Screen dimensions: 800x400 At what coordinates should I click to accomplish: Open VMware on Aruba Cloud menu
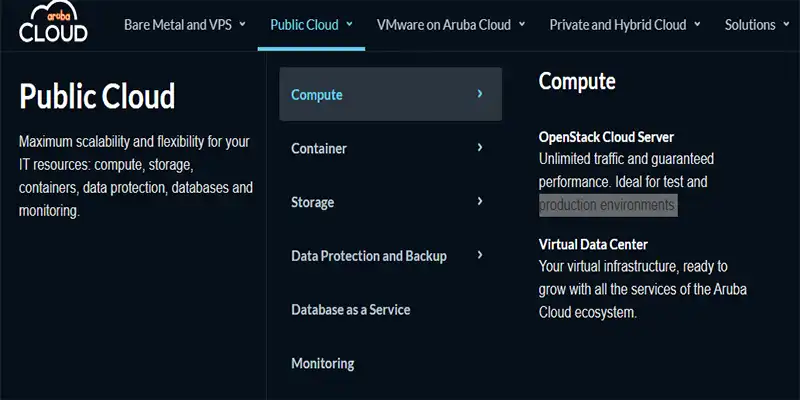450,25
